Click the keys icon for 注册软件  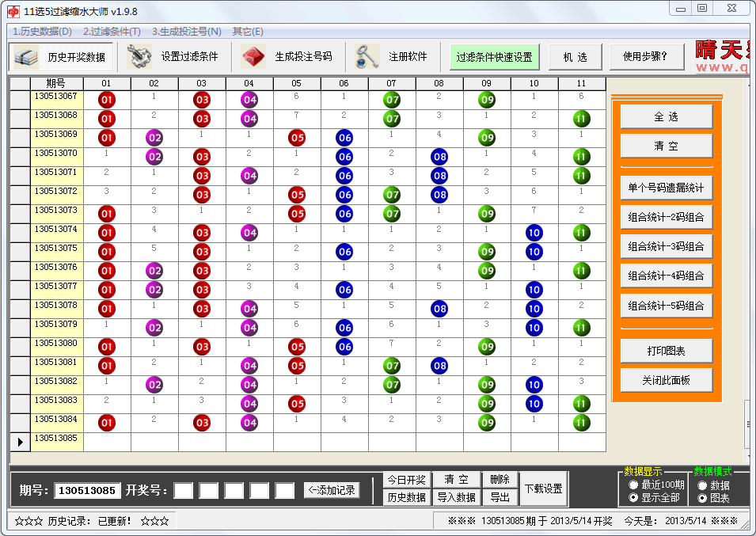point(367,56)
